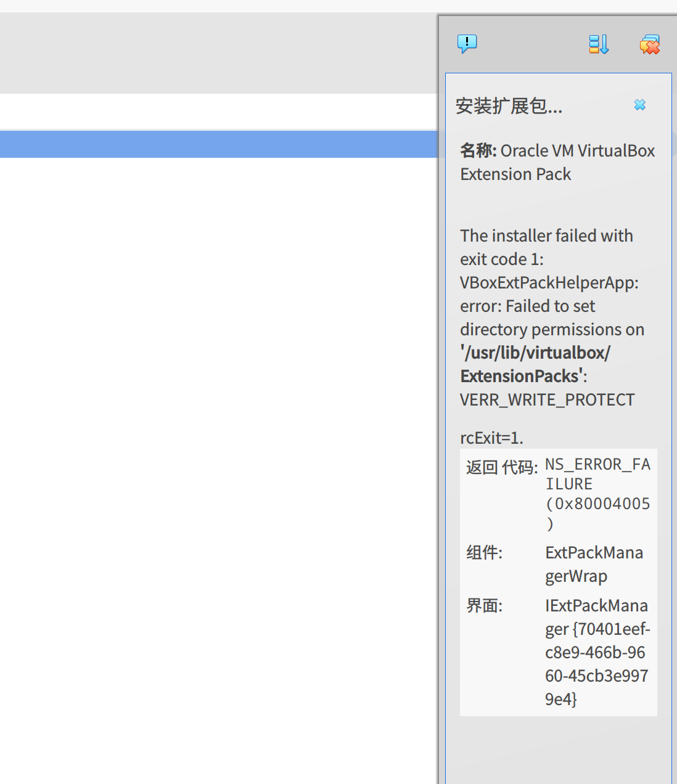Select the IExtPackManager interface ID value
The height and width of the screenshot is (784, 677).
597,652
